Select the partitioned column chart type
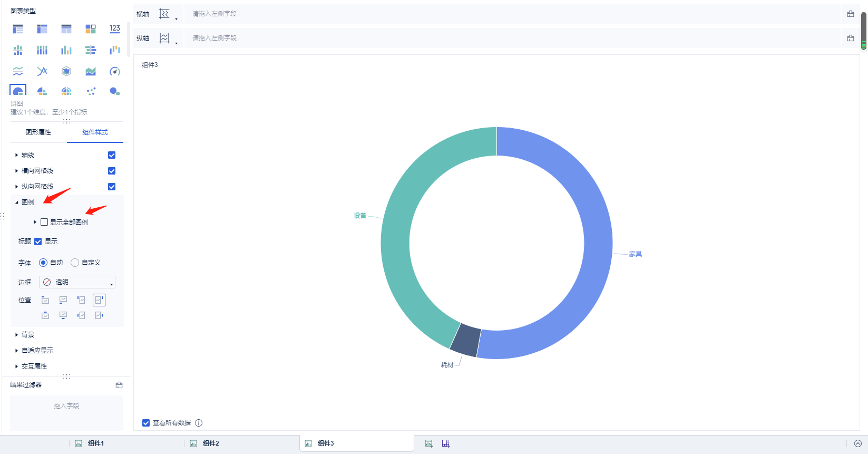The height and width of the screenshot is (454, 868). coord(18,50)
